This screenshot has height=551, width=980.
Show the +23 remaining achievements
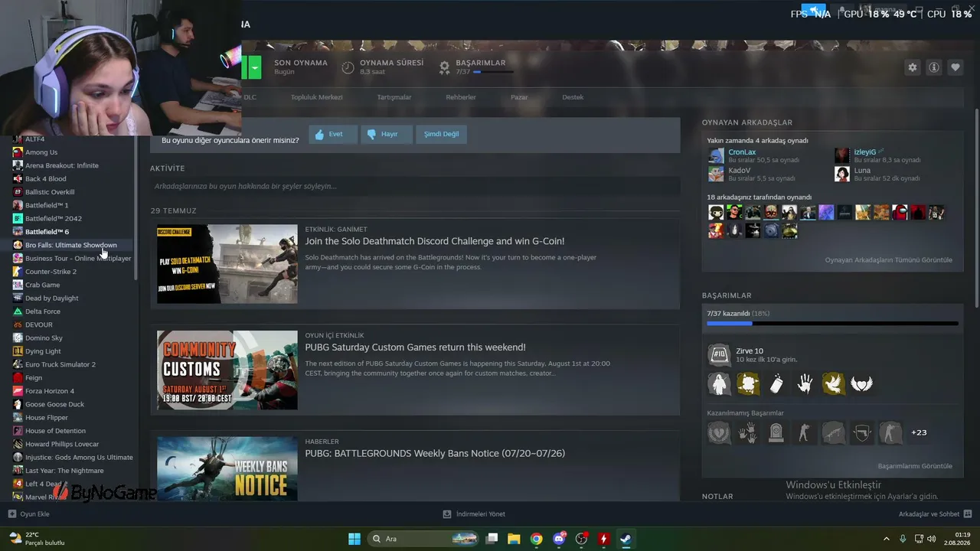pyautogui.click(x=919, y=432)
